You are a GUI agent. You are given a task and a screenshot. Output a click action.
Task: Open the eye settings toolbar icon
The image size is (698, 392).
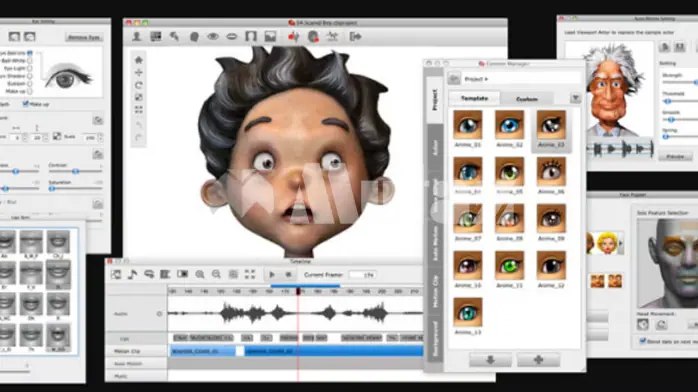coord(213,36)
